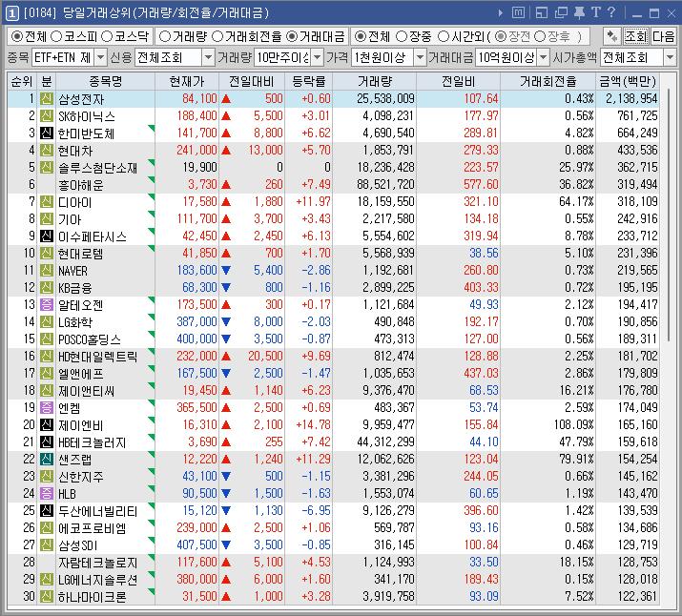Click the purple 증 badge for HLB
The height and width of the screenshot is (616, 682).
(x=47, y=493)
